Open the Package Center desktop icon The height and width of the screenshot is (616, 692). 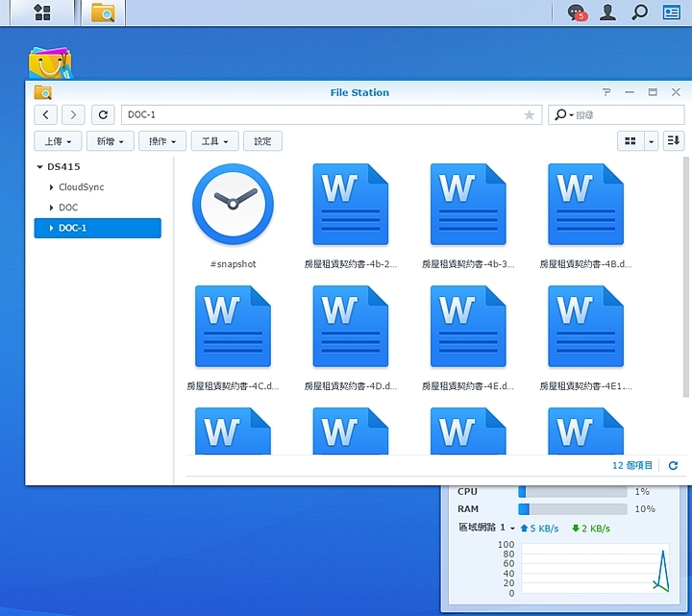[49, 63]
